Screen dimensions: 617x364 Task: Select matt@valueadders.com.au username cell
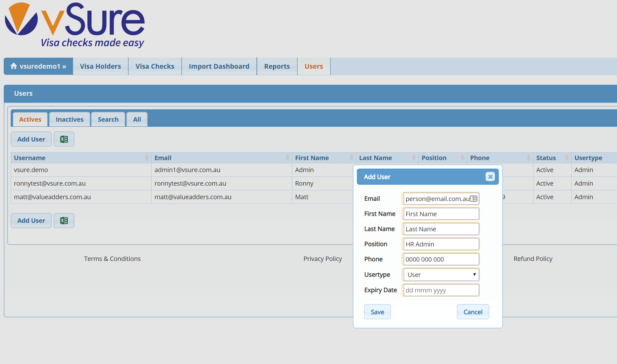81,197
